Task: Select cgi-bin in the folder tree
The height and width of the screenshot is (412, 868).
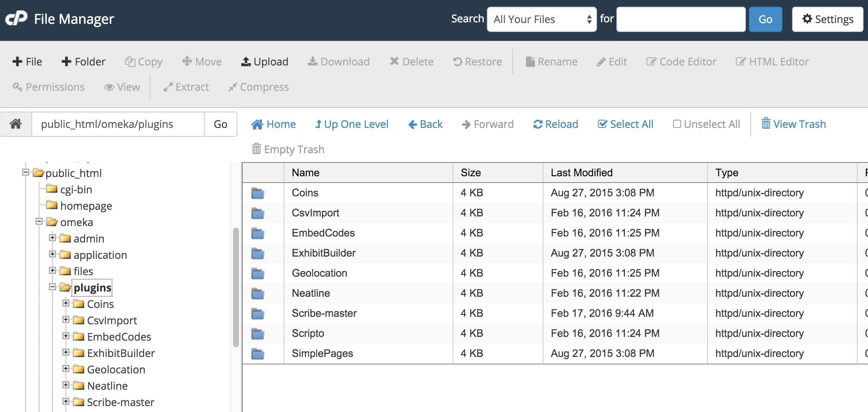Action: click(x=76, y=190)
